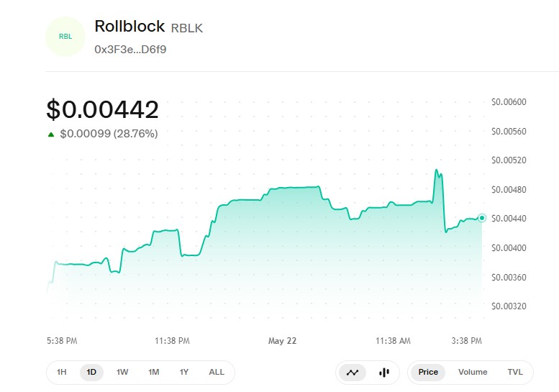
Task: Select the 1W time range
Action: (122, 372)
